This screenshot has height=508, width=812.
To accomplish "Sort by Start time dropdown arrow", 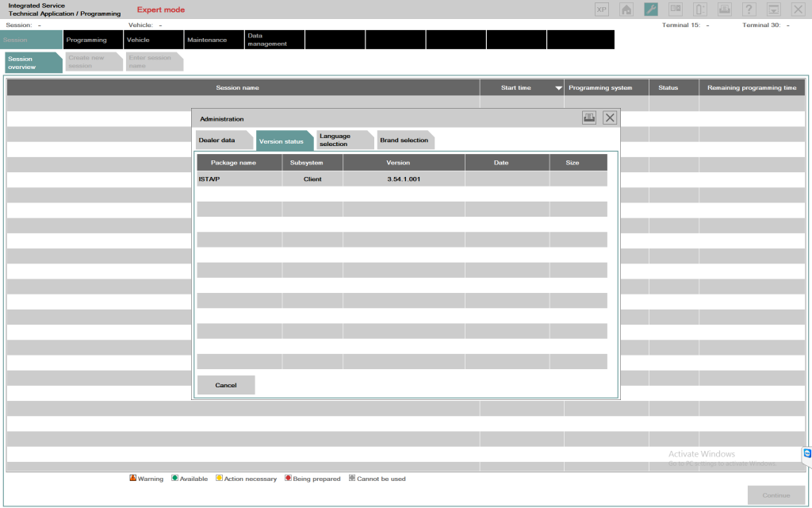I will pos(558,88).
